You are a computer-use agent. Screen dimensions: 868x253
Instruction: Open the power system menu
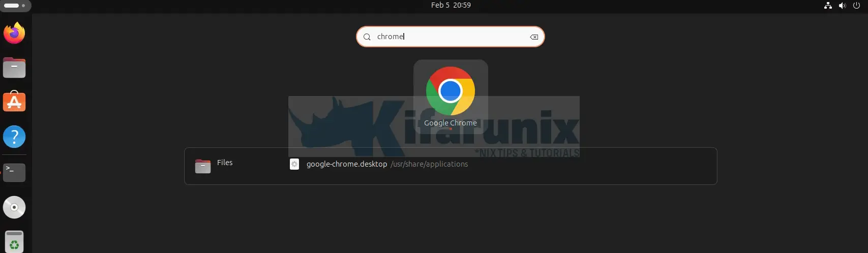coord(856,6)
